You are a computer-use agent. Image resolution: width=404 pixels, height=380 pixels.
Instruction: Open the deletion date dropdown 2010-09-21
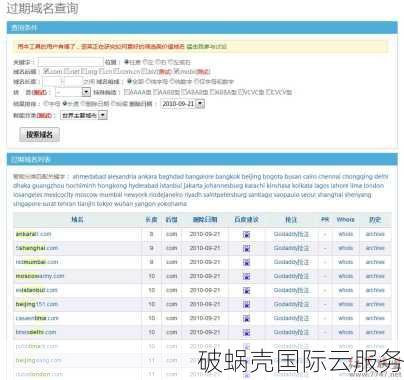(x=182, y=104)
